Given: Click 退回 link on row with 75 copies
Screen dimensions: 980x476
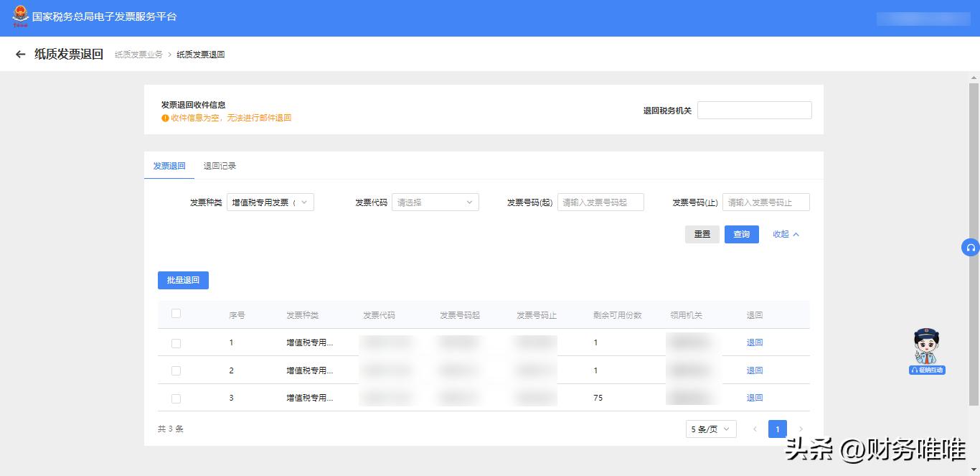Looking at the screenshot, I should pos(754,397).
